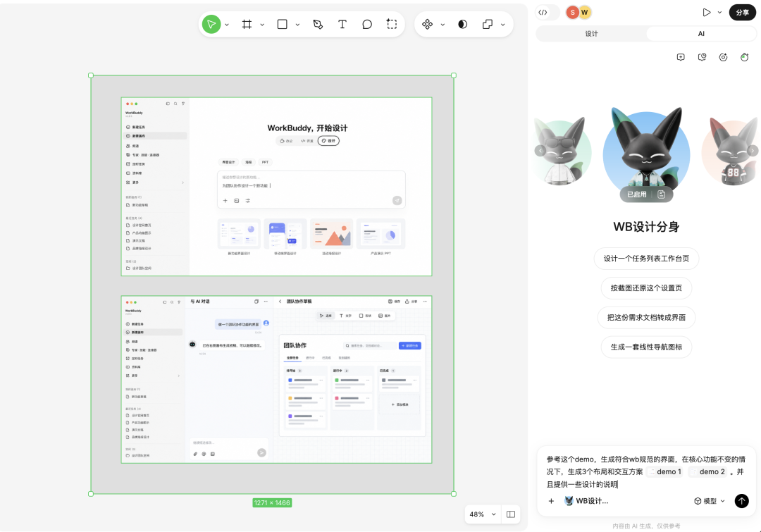Viewport: 761px width, 532px height.
Task: Start a new AI chat
Action: pyautogui.click(x=681, y=57)
